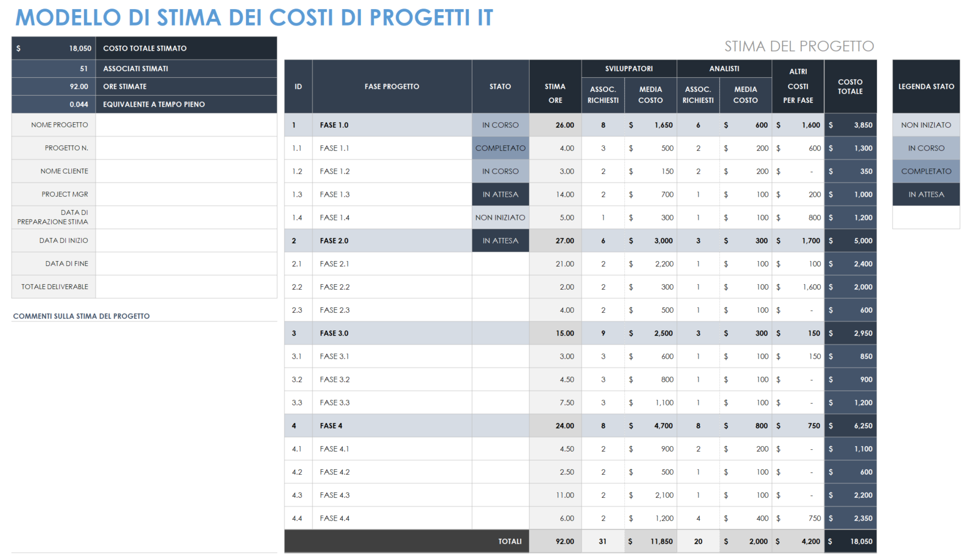The width and height of the screenshot is (970, 560).
Task: Select the NOME CLIENTE value field
Action: coord(186,171)
